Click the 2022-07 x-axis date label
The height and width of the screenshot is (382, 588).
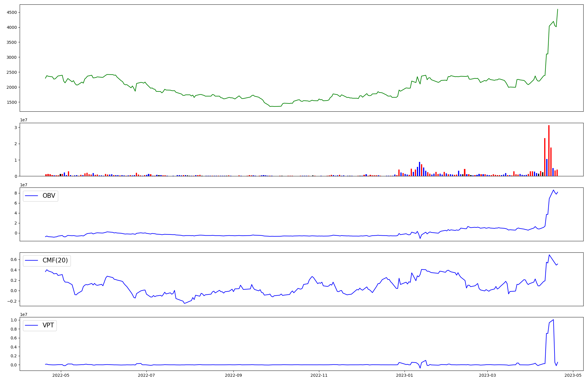[x=146, y=375]
